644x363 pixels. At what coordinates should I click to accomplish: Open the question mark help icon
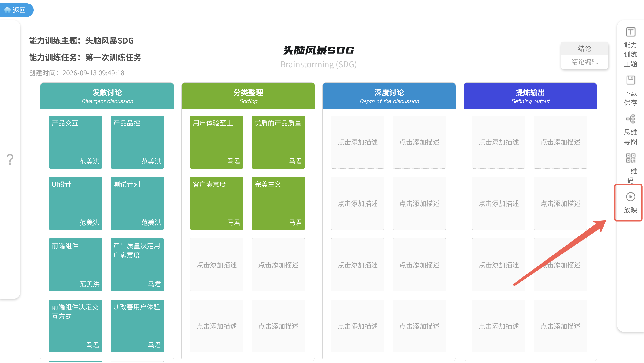pos(10,159)
